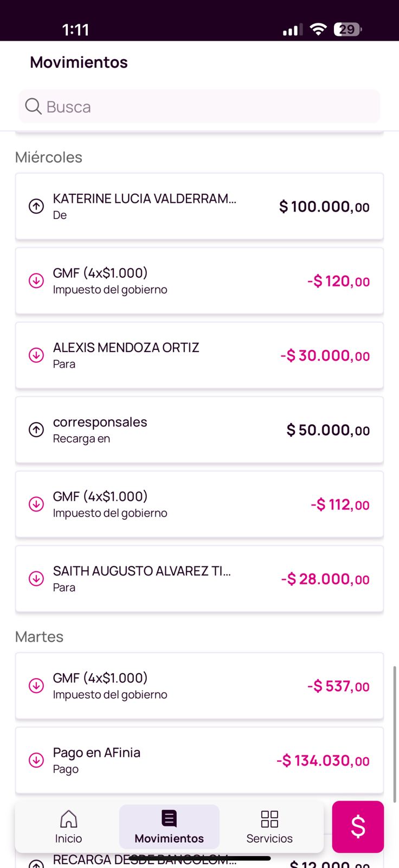Tap the search magnifier icon
This screenshot has height=868, width=399.
(33, 106)
